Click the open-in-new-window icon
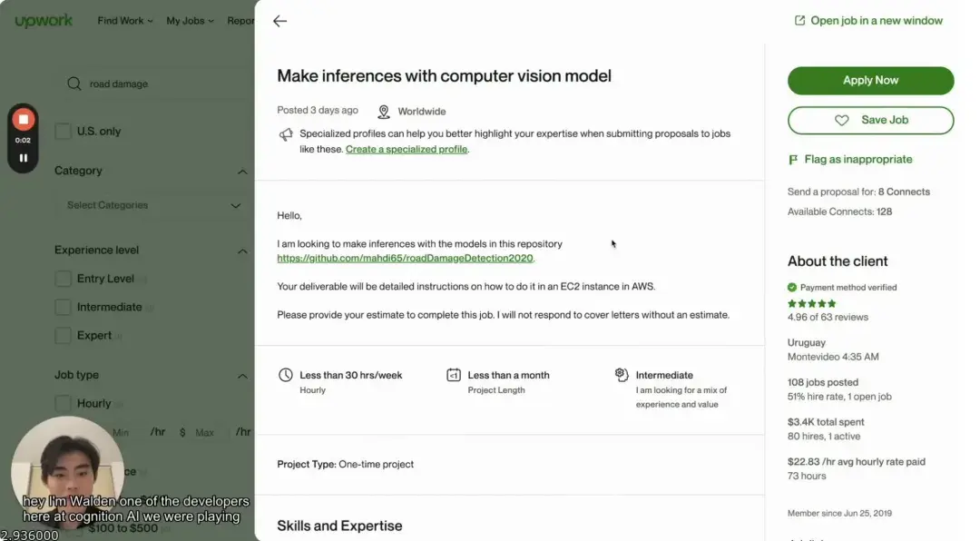This screenshot has height=541, width=980. tap(799, 21)
